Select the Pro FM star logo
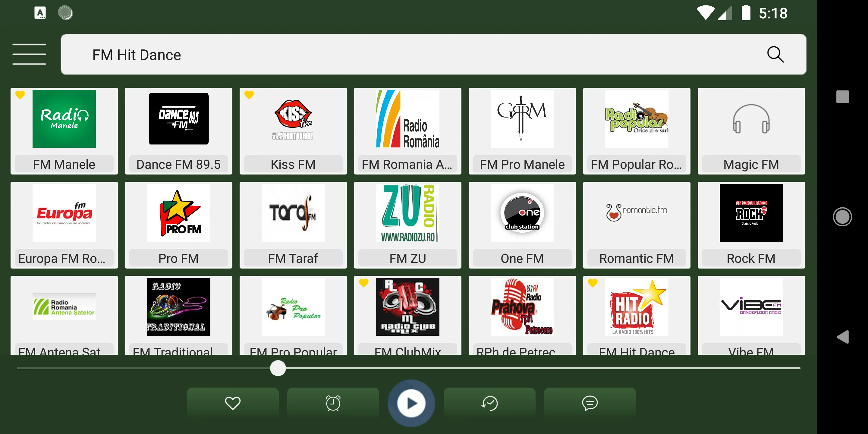Image resolution: width=868 pixels, height=434 pixels. pyautogui.click(x=179, y=212)
